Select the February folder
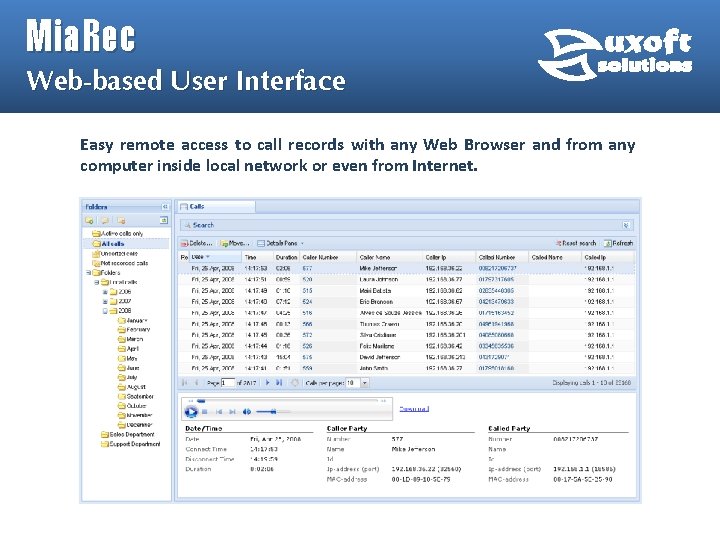Image resolution: width=720 pixels, height=540 pixels. click(134, 330)
